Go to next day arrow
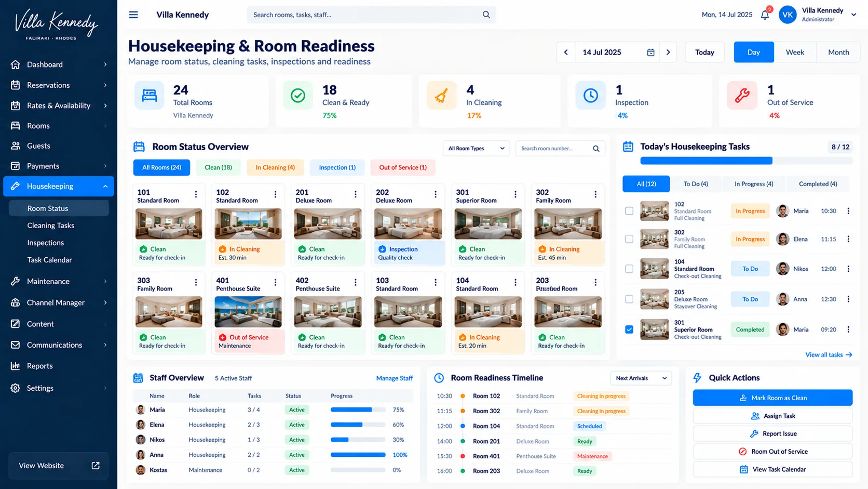Image resolution: width=868 pixels, height=489 pixels. (668, 52)
